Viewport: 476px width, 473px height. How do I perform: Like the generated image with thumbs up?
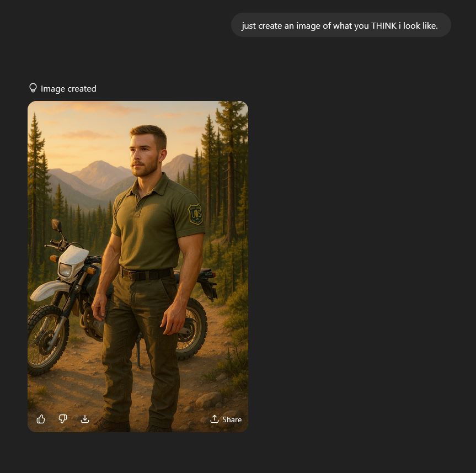pyautogui.click(x=41, y=419)
